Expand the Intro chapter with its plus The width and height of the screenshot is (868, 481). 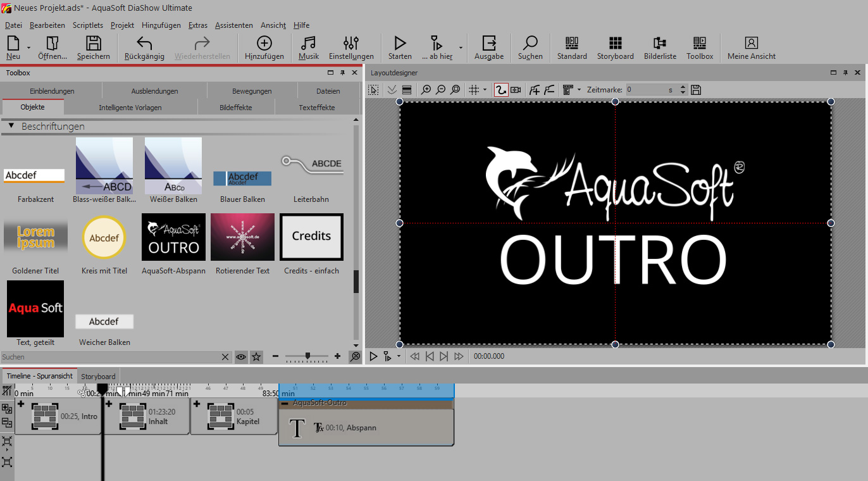point(21,404)
